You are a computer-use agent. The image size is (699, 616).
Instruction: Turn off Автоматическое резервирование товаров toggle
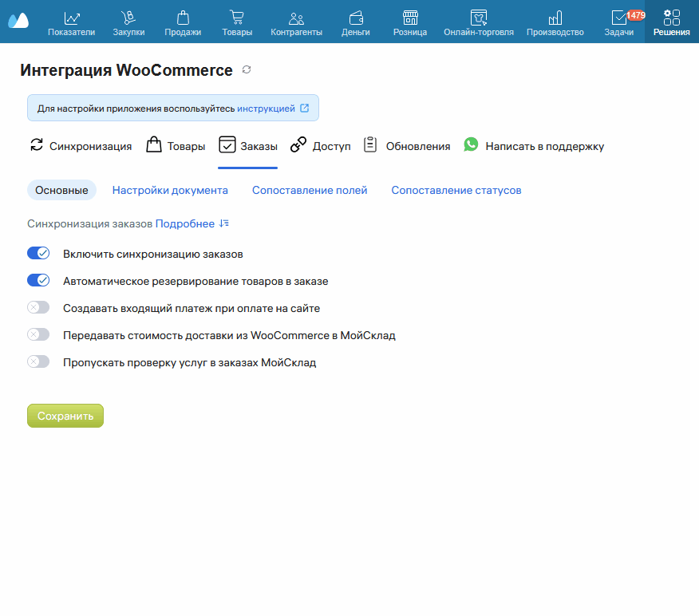pyautogui.click(x=38, y=280)
